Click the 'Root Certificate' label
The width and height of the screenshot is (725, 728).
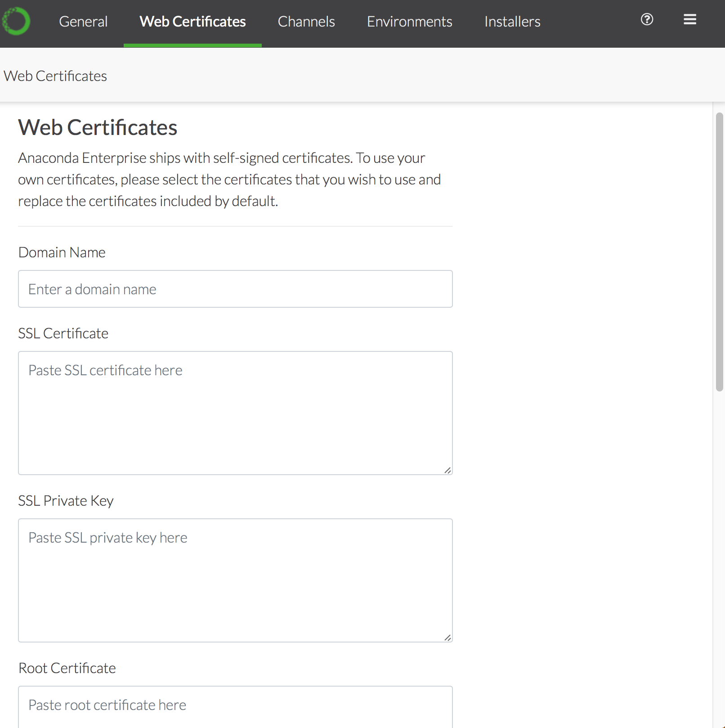coord(67,668)
